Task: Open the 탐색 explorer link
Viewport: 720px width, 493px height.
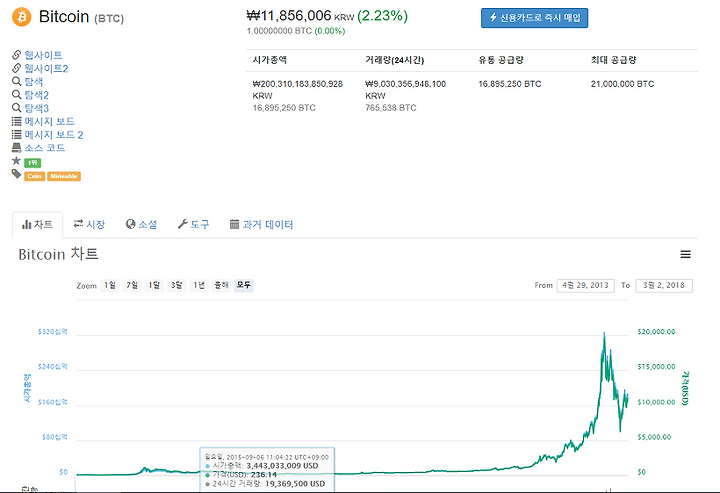Action: pos(34,82)
